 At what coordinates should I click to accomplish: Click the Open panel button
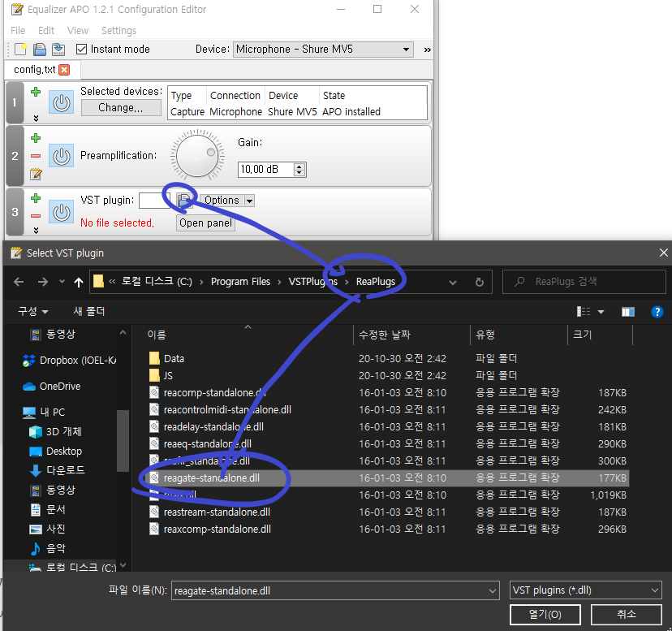[205, 223]
